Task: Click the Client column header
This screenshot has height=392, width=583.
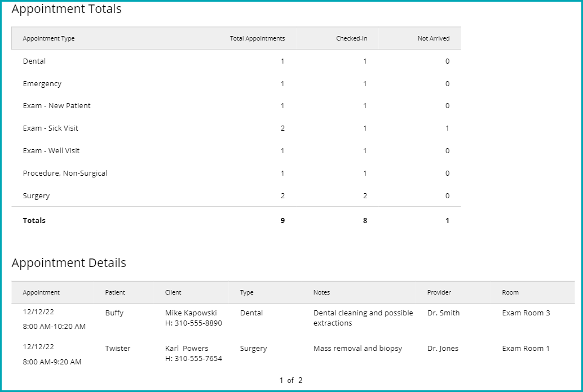Action: (x=173, y=293)
